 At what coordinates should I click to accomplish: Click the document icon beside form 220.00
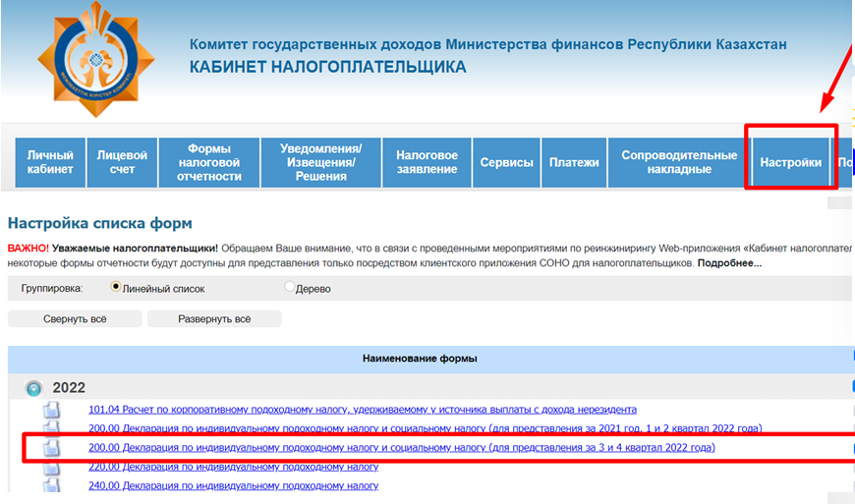coord(51,467)
